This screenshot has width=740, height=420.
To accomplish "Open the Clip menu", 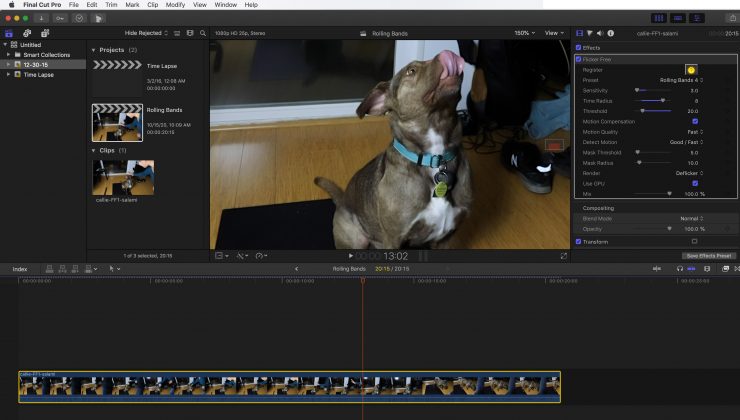I will tap(151, 5).
